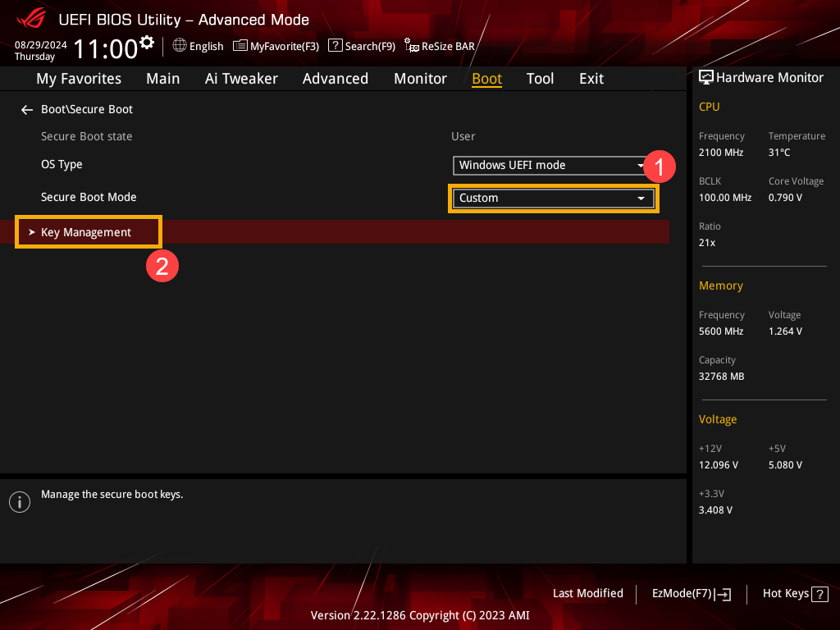Image resolution: width=840 pixels, height=630 pixels.
Task: Expand the Key Management submenu
Action: [86, 232]
